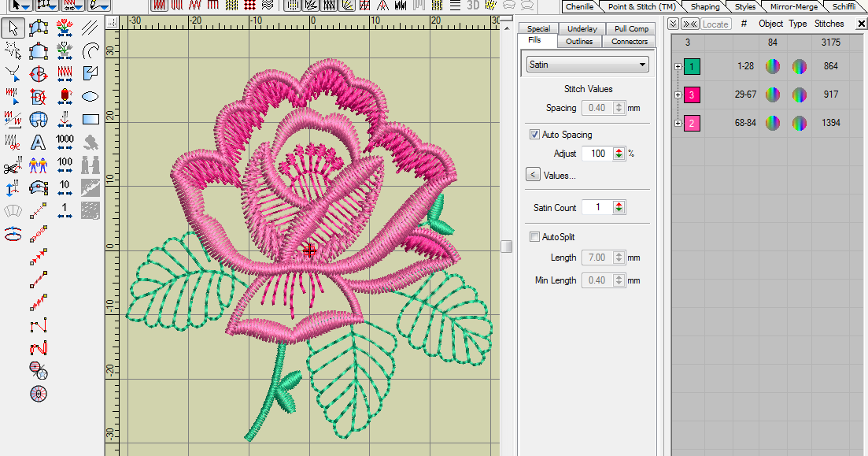The image size is (868, 456).
Task: Open the Outlines tab
Action: click(x=579, y=42)
